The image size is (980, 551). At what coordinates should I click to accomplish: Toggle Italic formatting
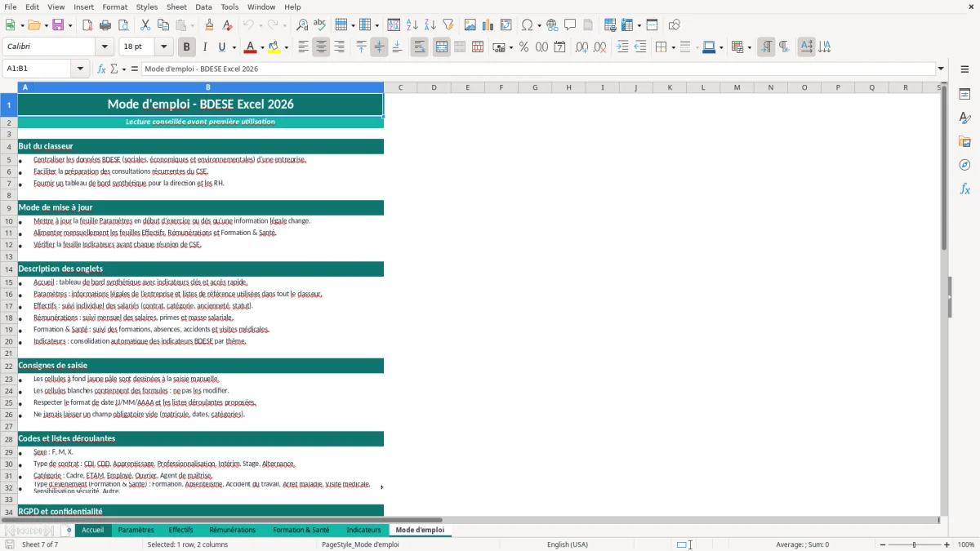[204, 47]
